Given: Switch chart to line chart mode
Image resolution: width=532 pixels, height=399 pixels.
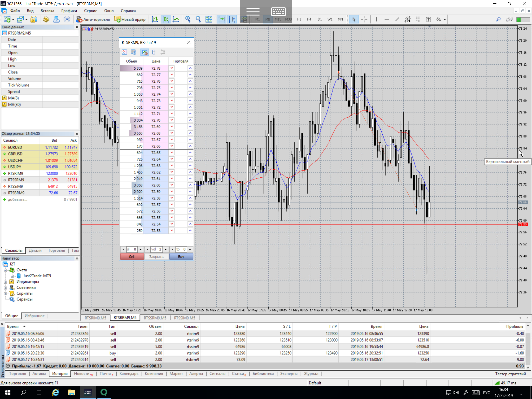Looking at the screenshot, I should click(x=176, y=19).
